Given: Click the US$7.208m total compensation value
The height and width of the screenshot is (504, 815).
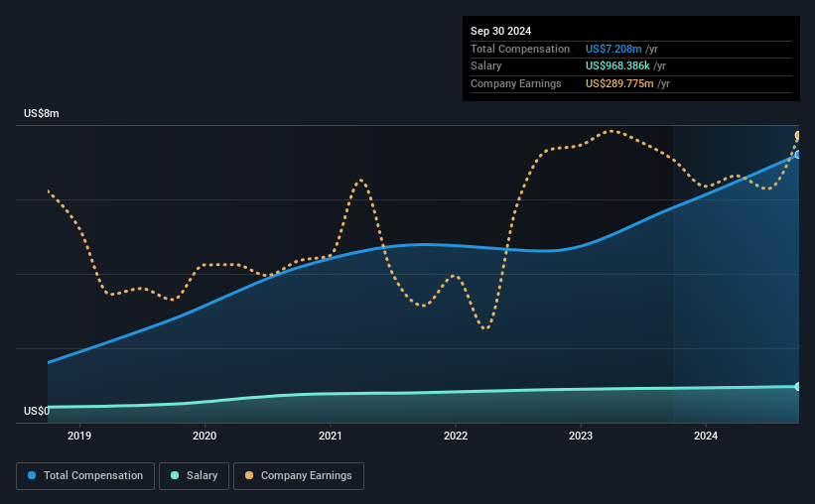Looking at the screenshot, I should point(613,49).
